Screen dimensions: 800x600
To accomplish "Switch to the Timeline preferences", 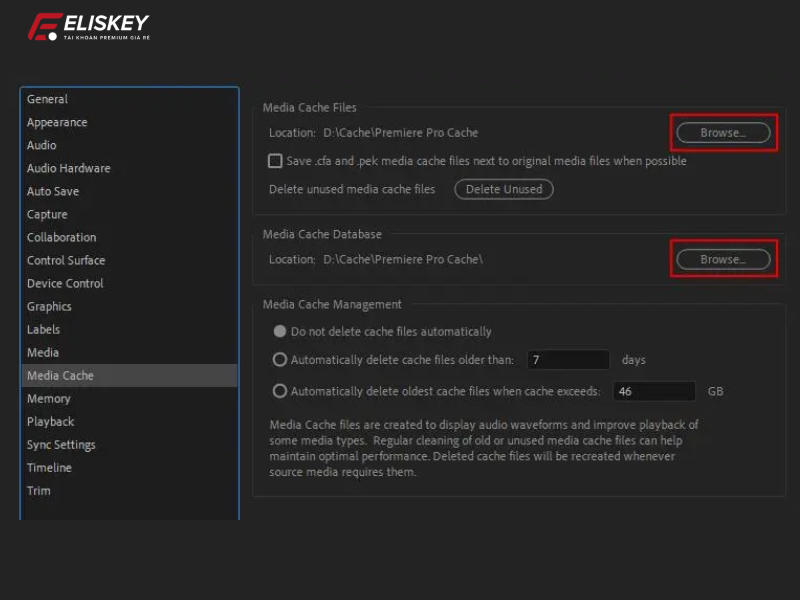I will pos(49,467).
